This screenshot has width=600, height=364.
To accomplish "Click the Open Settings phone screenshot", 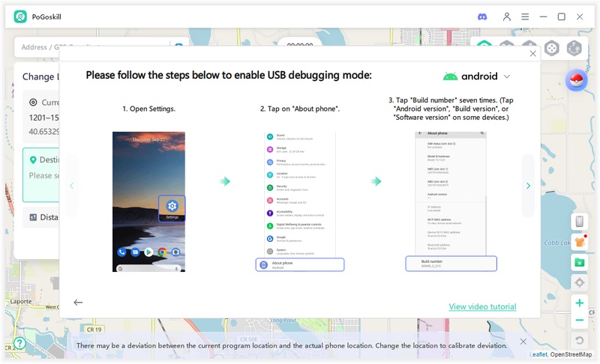I will pos(148,201).
